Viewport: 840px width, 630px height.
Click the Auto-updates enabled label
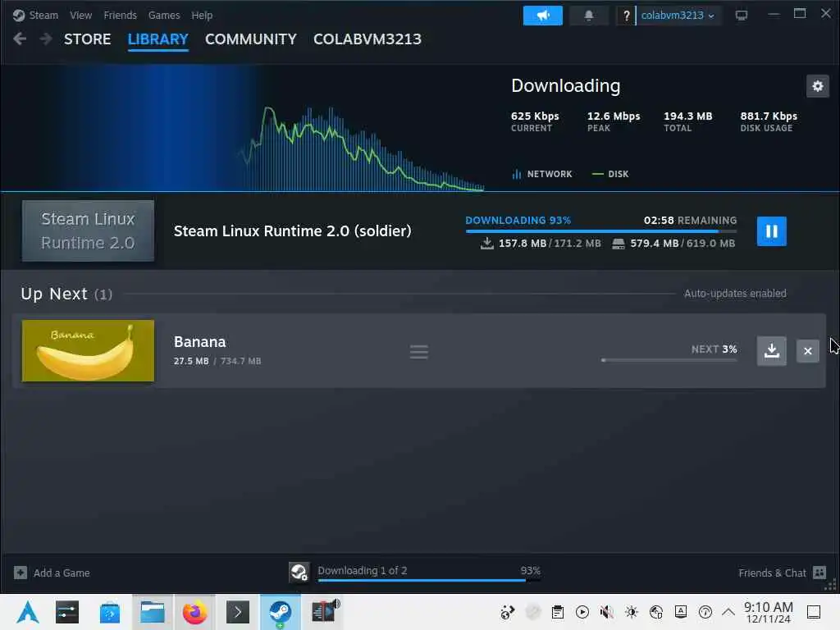[x=735, y=294]
